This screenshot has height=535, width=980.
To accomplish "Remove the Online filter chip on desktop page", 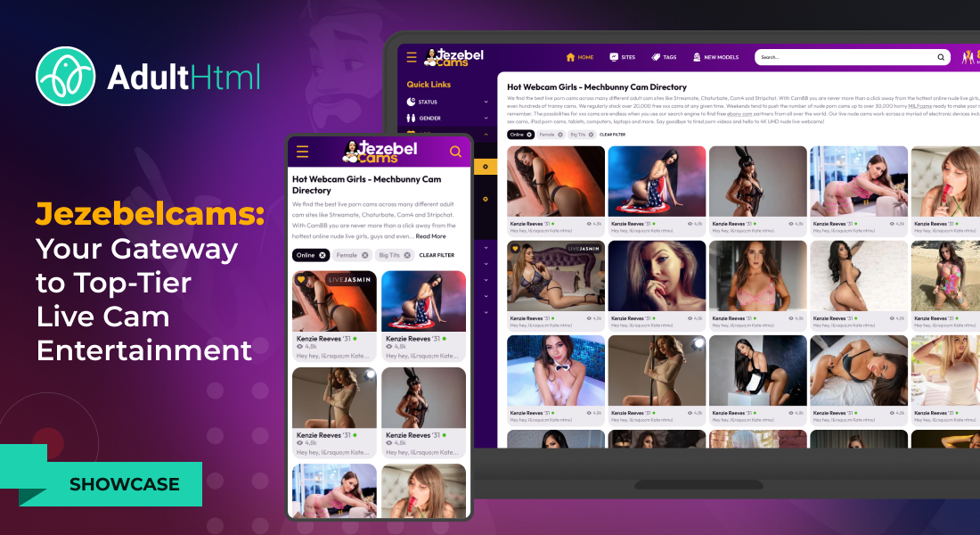I will pyautogui.click(x=529, y=135).
